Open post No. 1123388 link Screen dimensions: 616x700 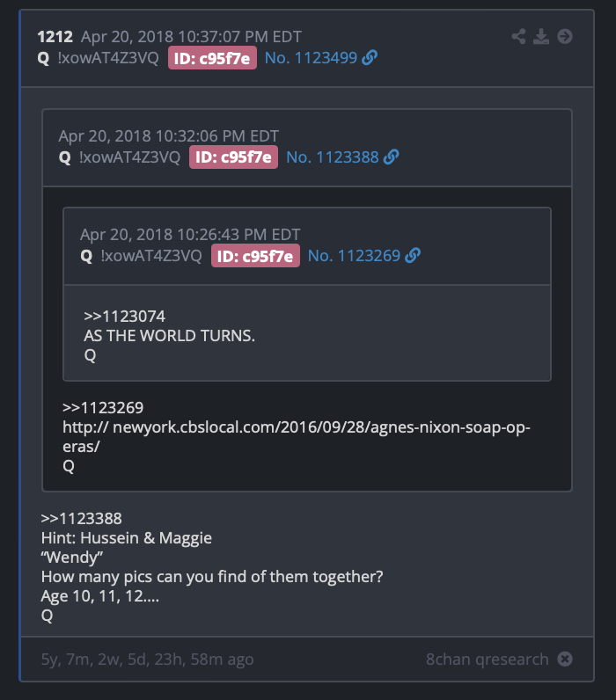tap(333, 157)
